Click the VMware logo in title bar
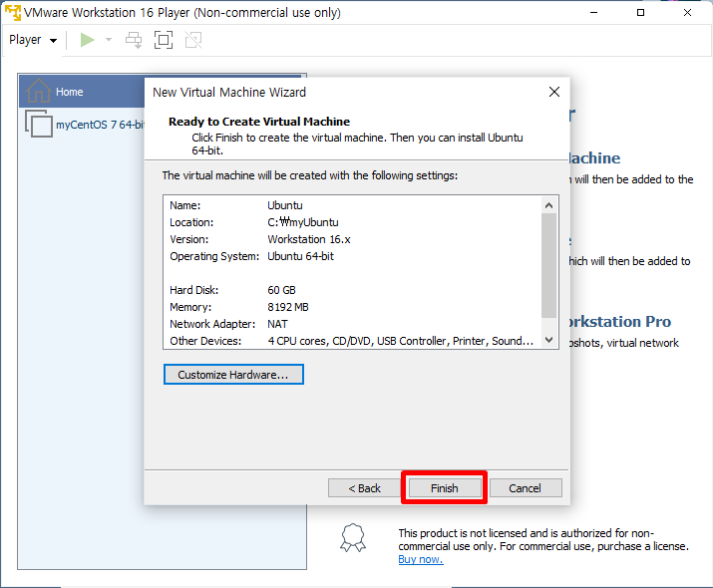Viewport: 713px width, 588px height. (x=13, y=12)
